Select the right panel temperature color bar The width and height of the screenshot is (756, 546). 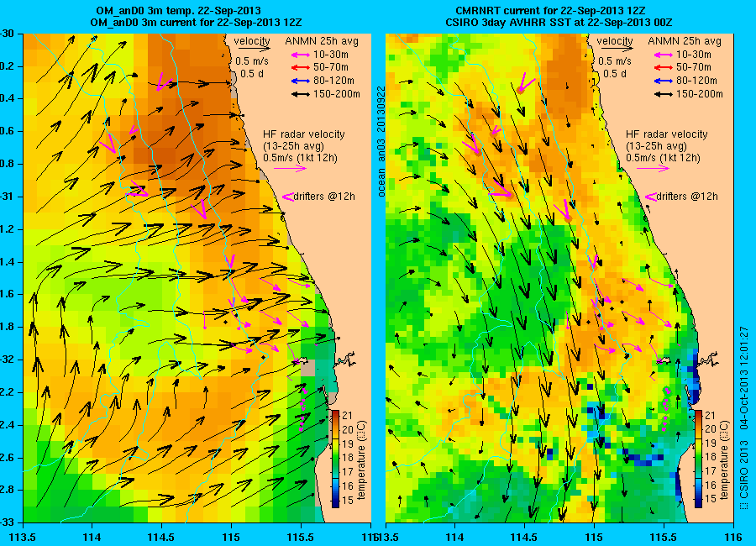tap(698, 459)
